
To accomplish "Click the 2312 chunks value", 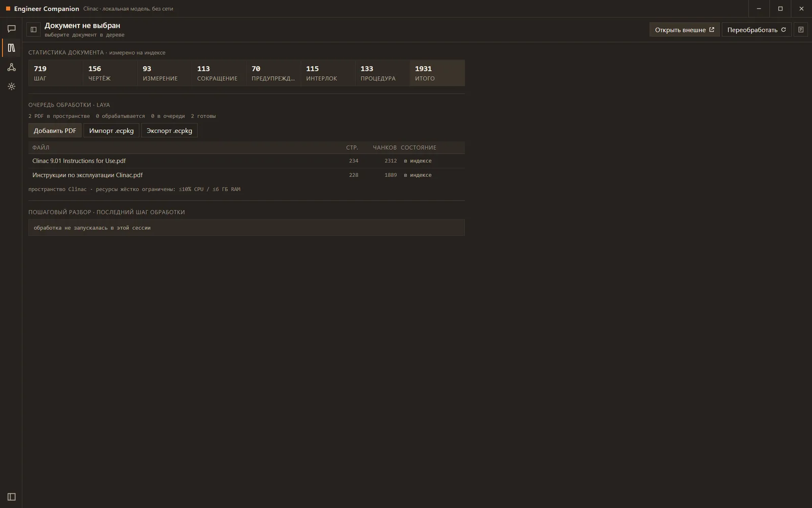I will click(390, 161).
